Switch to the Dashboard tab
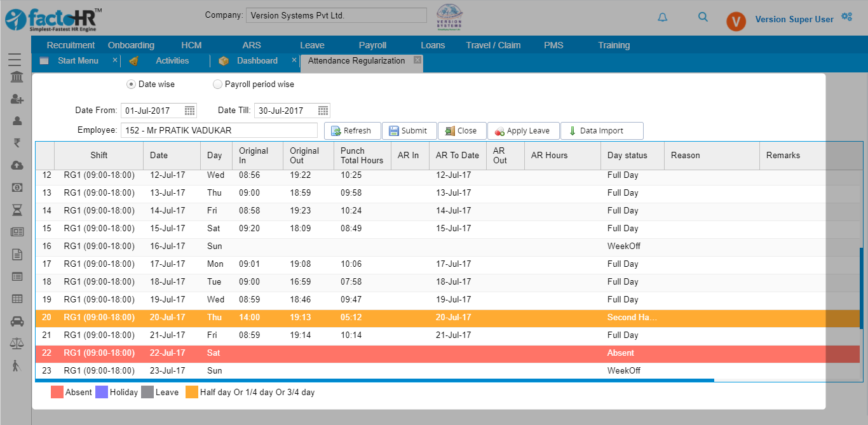This screenshot has width=868, height=425. coord(257,61)
